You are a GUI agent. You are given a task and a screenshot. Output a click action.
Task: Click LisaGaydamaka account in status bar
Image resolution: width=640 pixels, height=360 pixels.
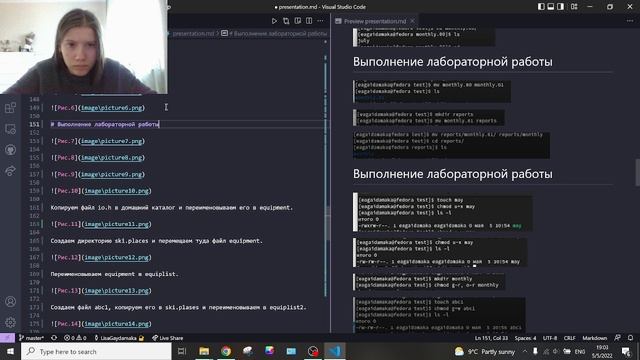pyautogui.click(x=119, y=338)
